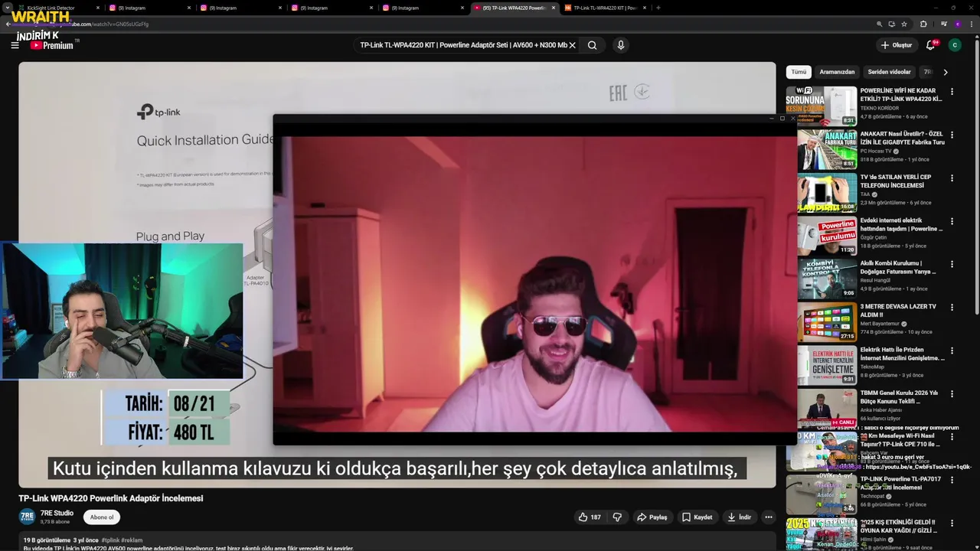The height and width of the screenshot is (551, 980).
Task: Open 7RE Studio channel name link
Action: click(x=57, y=514)
